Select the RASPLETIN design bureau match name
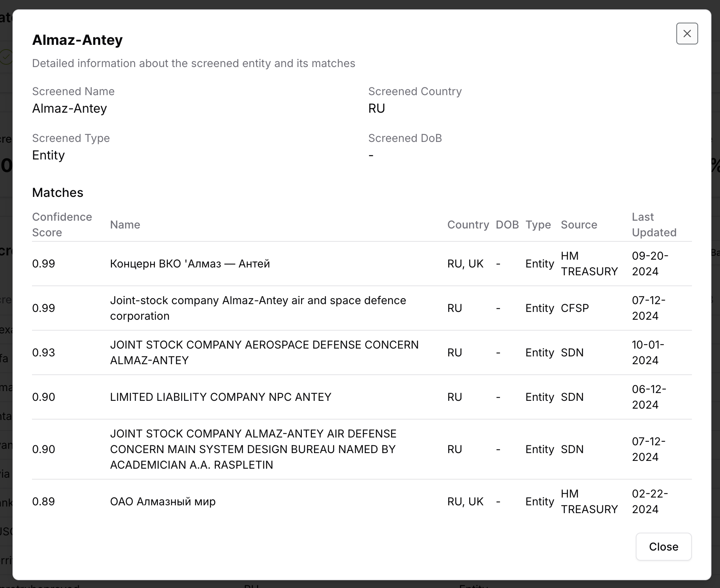Viewport: 720px width, 588px height. coord(253,449)
